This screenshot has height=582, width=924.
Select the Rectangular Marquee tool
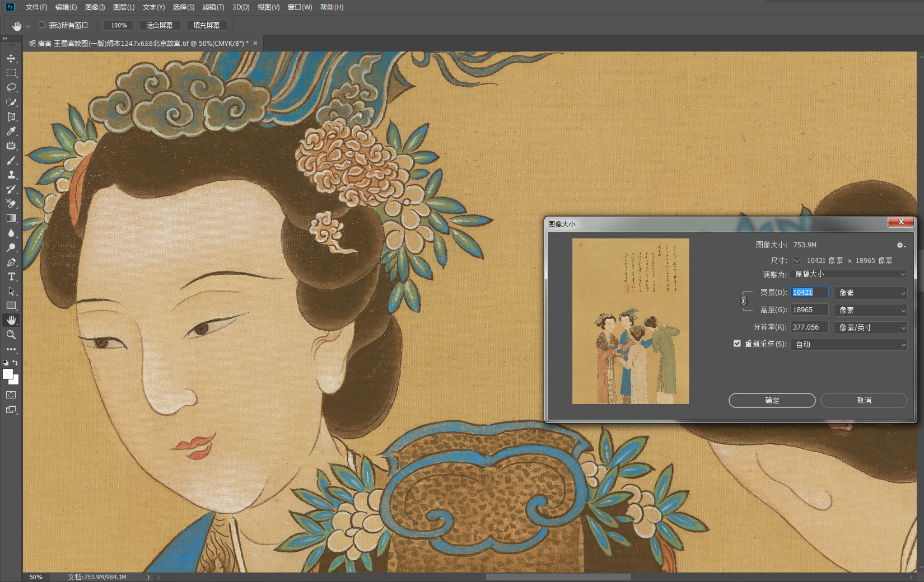coord(11,73)
